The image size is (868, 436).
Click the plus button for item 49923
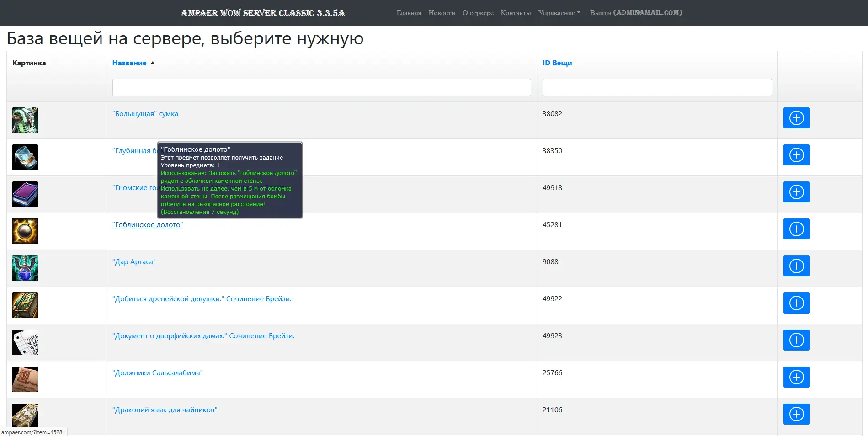[x=796, y=340]
